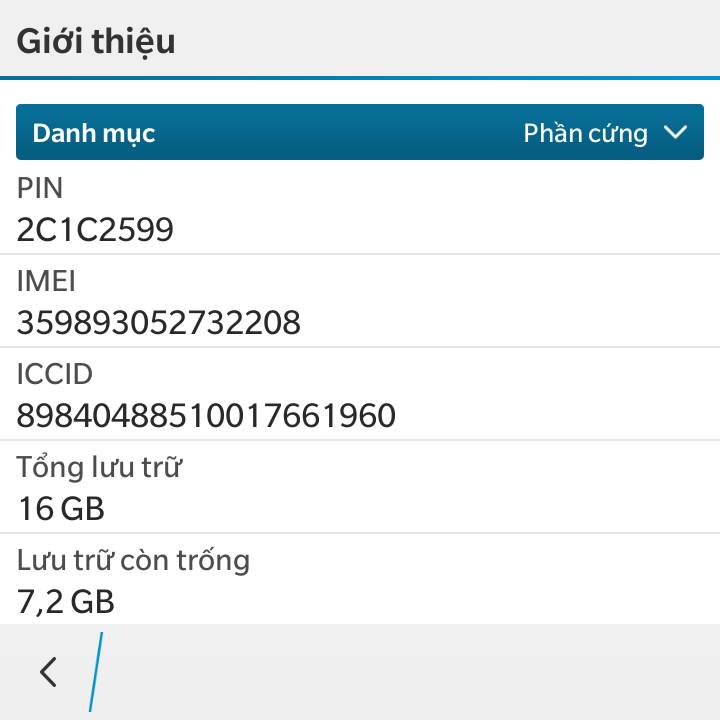Tap the back arrow icon
Viewport: 720px width, 720px height.
point(48,672)
